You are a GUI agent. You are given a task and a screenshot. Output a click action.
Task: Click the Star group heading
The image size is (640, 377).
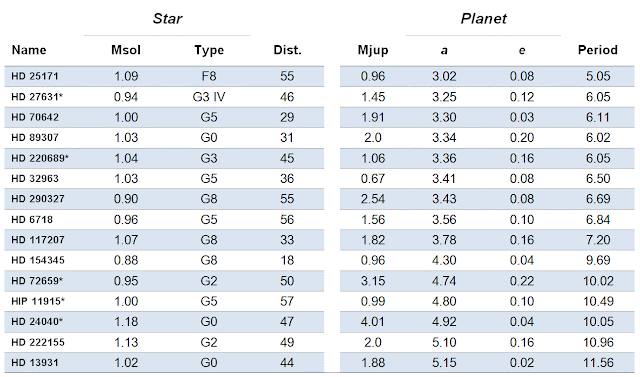(x=167, y=18)
